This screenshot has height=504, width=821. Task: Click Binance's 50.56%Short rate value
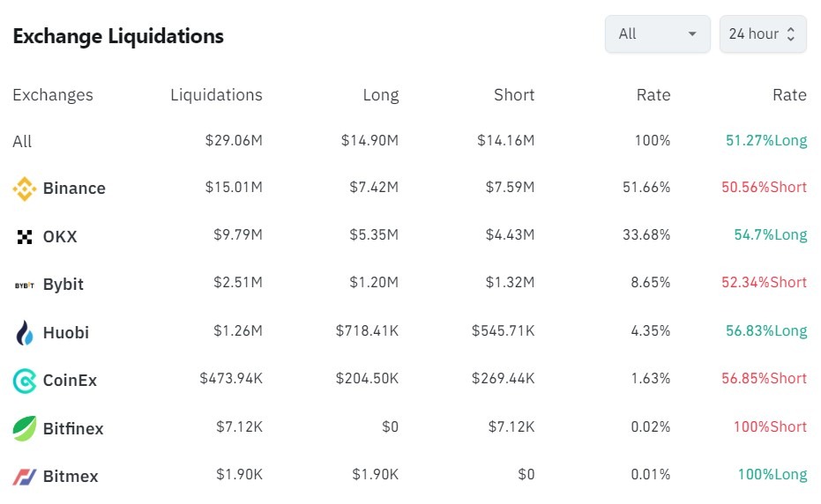pyautogui.click(x=764, y=188)
